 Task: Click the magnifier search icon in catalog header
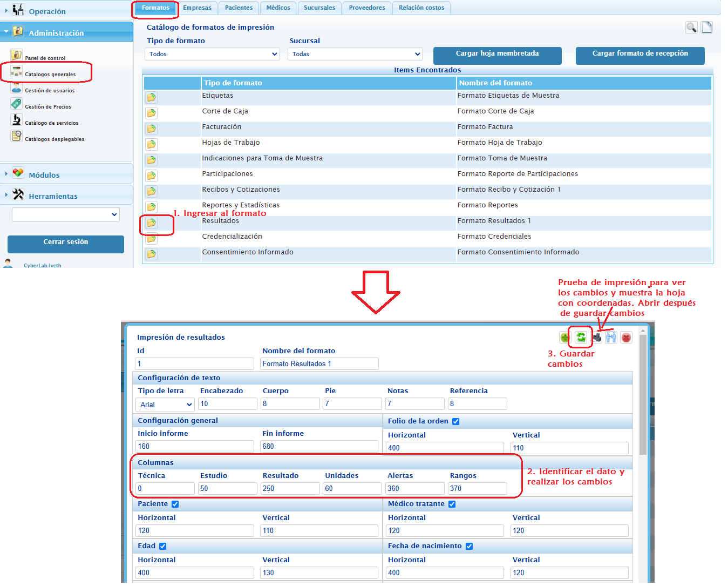[x=691, y=27]
